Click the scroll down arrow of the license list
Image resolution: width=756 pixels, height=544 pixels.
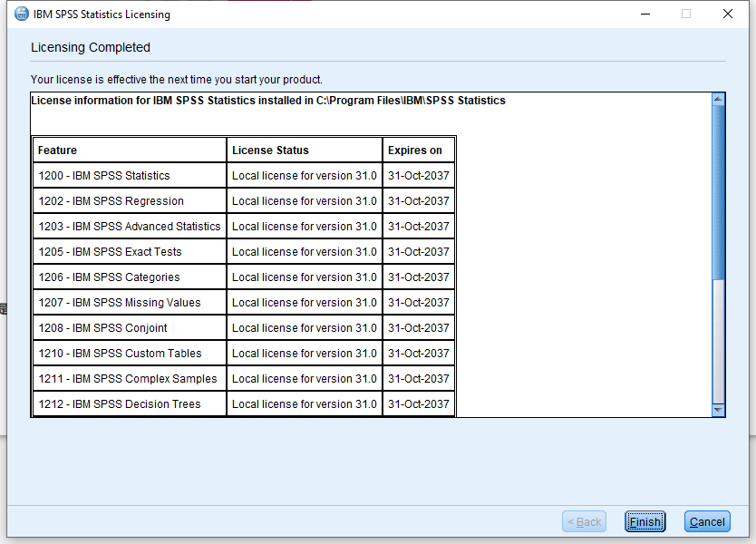click(x=718, y=410)
